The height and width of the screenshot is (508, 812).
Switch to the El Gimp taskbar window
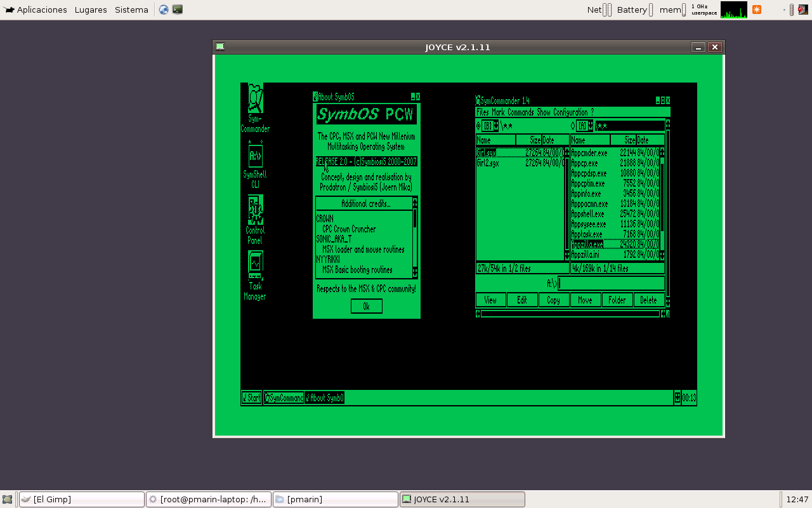pyautogui.click(x=81, y=500)
